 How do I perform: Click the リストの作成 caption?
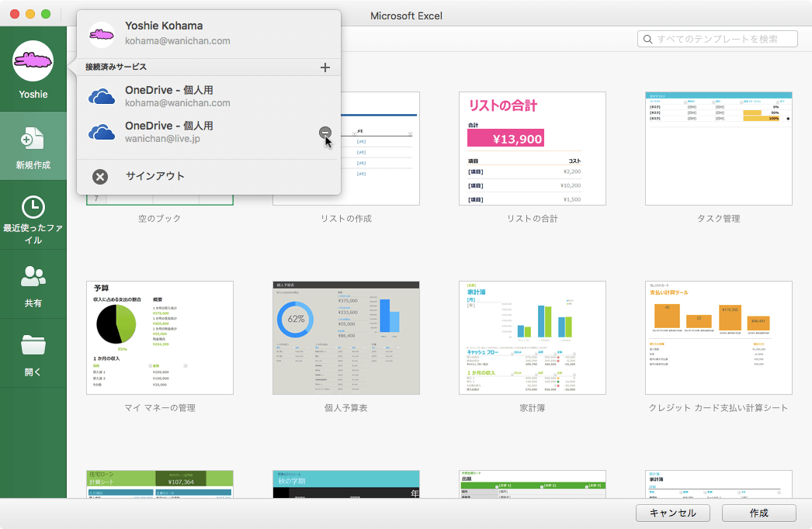point(346,219)
